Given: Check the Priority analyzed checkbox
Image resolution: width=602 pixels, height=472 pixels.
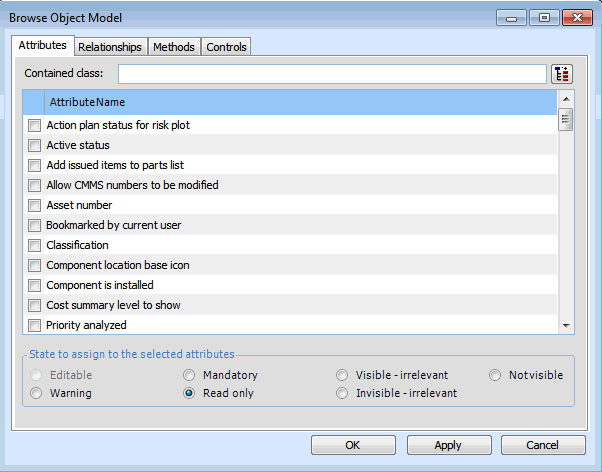Looking at the screenshot, I should pos(34,325).
